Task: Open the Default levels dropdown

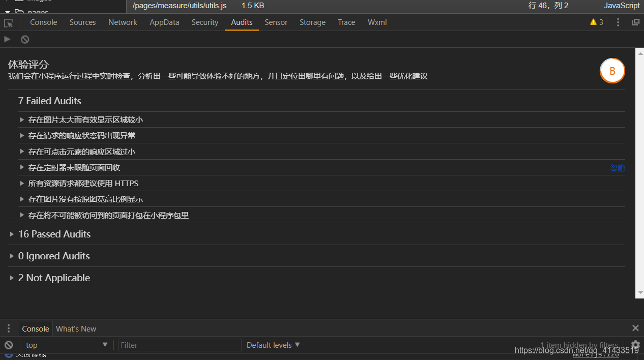Action: [273, 345]
